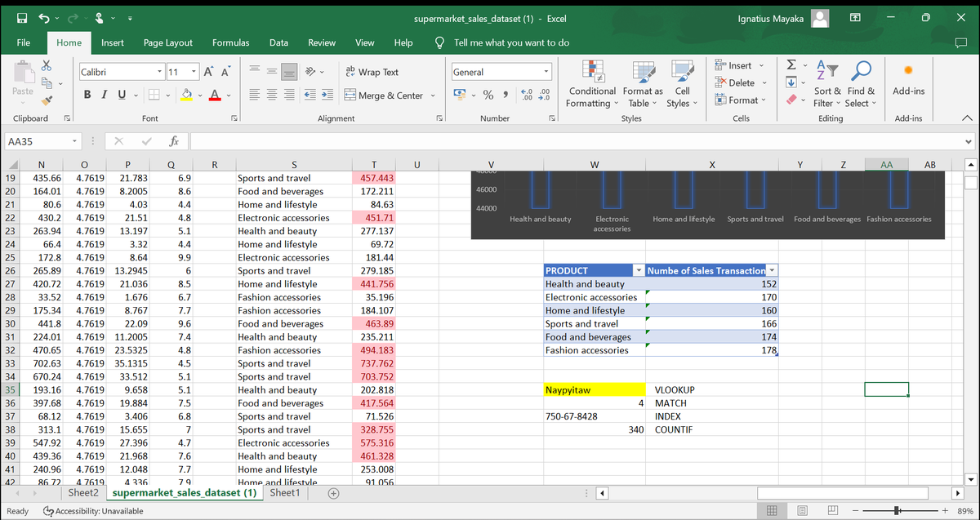This screenshot has width=980, height=520.
Task: Open the Data ribbon tab
Action: point(278,42)
